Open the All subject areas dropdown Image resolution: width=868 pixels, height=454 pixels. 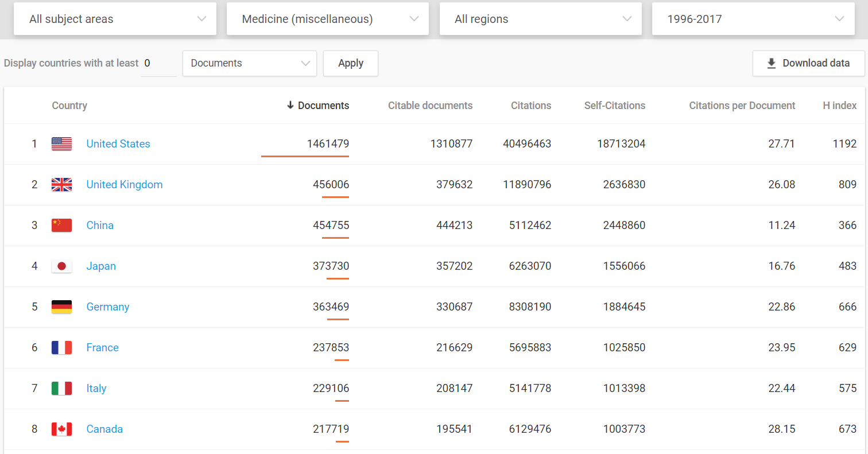(115, 19)
